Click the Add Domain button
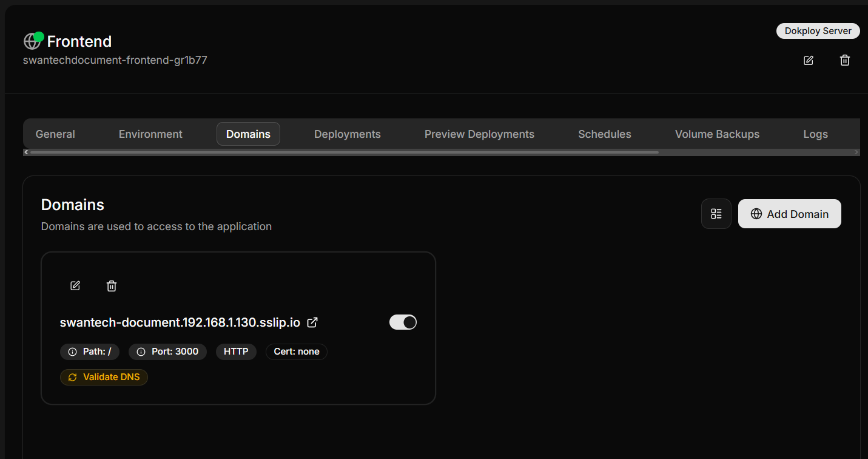868x459 pixels. click(x=790, y=214)
